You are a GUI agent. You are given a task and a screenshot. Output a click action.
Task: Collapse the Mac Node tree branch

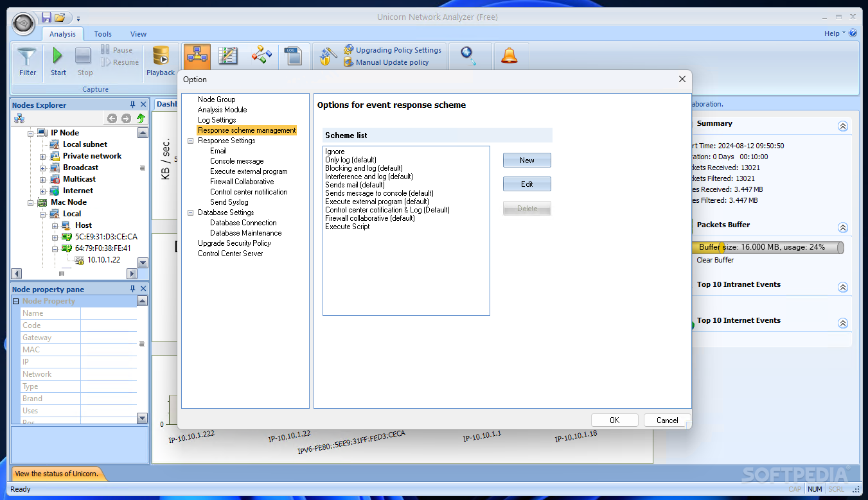point(30,202)
